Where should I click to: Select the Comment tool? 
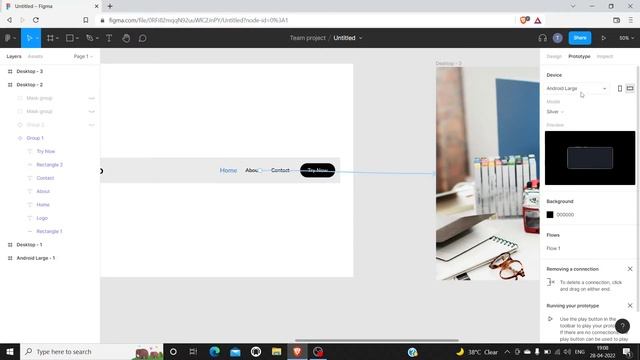142,38
